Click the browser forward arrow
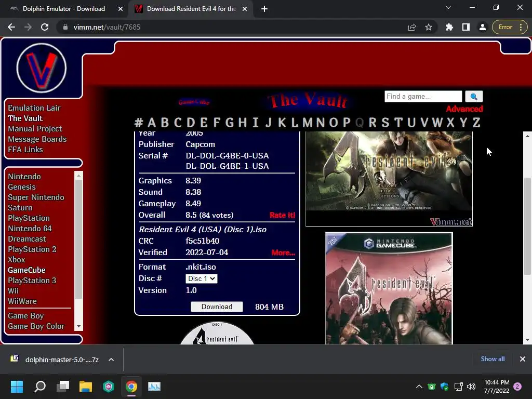 point(28,27)
